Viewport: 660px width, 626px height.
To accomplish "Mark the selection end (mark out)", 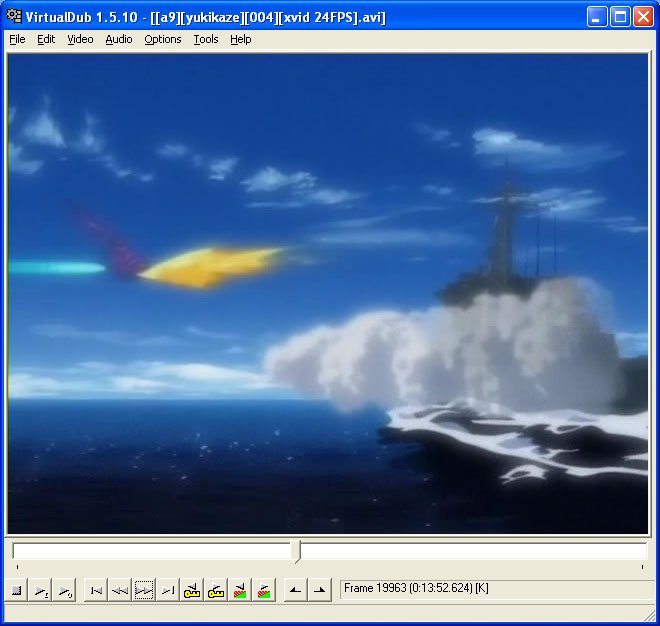I will (x=319, y=591).
